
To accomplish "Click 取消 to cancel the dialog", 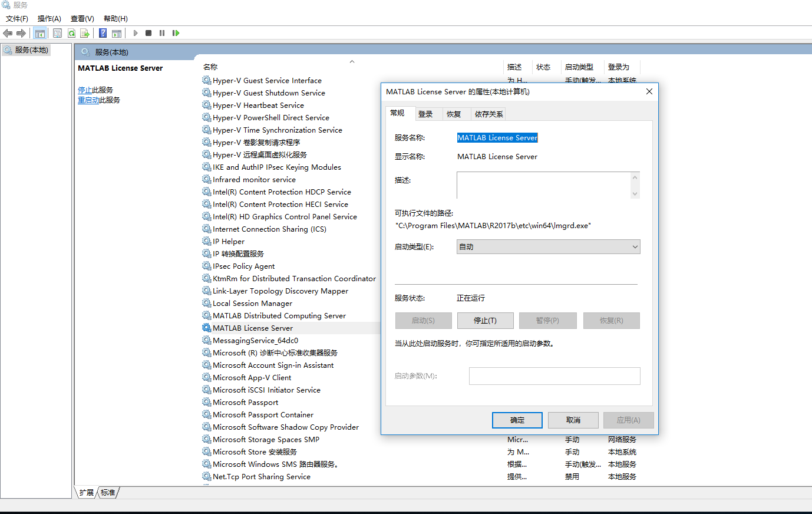I will [573, 420].
